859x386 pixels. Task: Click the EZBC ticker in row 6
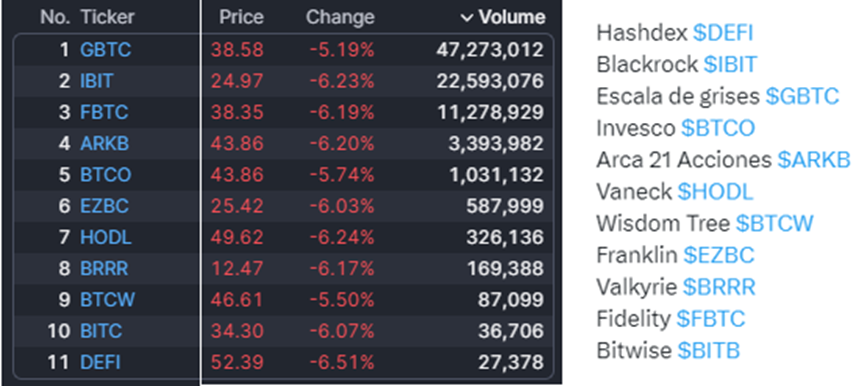[x=105, y=206]
